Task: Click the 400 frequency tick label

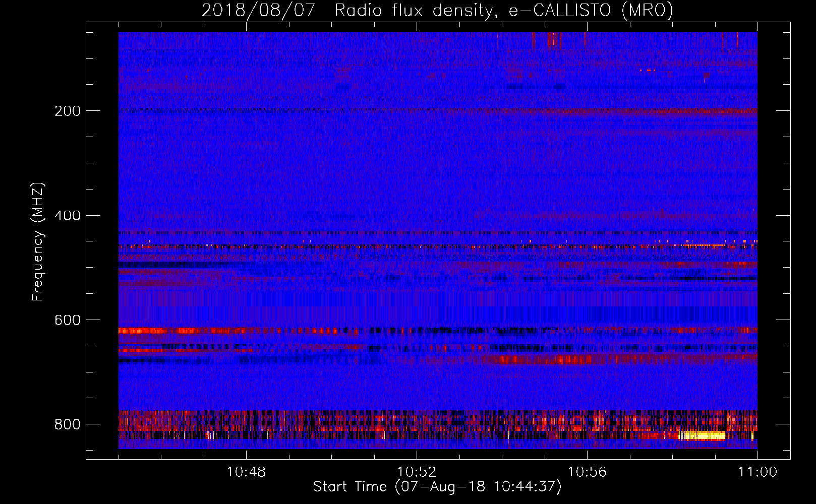Action: (68, 216)
